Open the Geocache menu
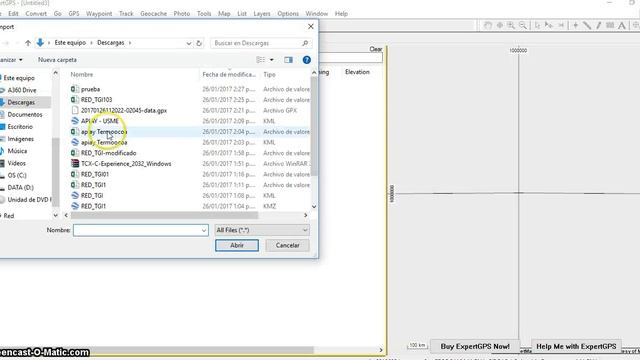Viewport: 640px width, 360px height. [153, 13]
